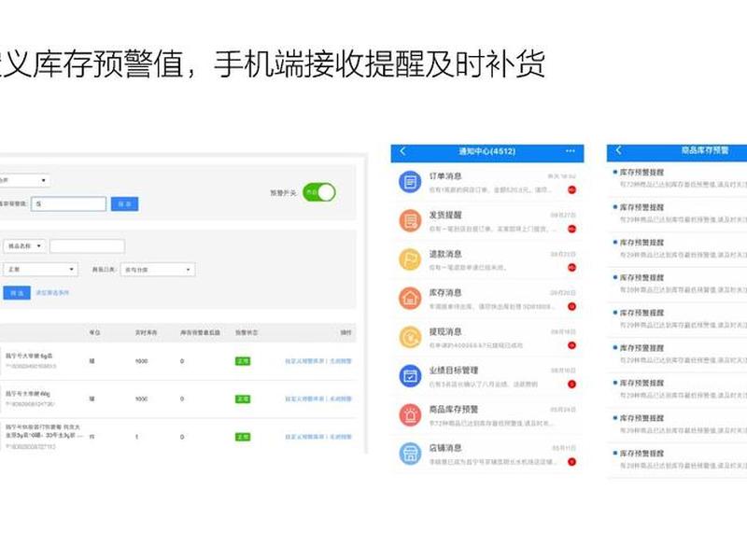Turn off the green 预警开关 switch
This screenshot has height=560, width=747.
pos(318,192)
